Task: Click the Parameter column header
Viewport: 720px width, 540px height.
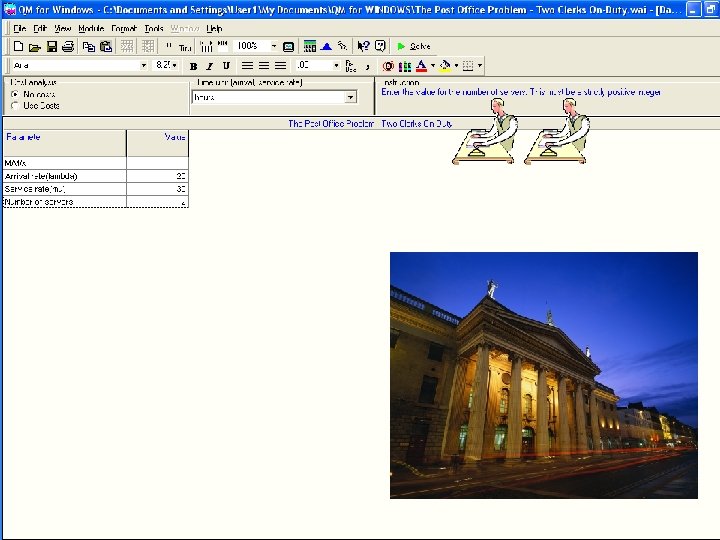Action: point(65,143)
